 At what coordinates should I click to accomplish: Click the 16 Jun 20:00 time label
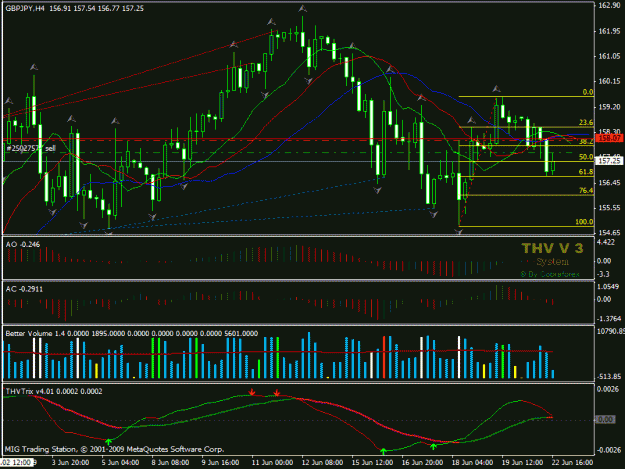[422, 462]
